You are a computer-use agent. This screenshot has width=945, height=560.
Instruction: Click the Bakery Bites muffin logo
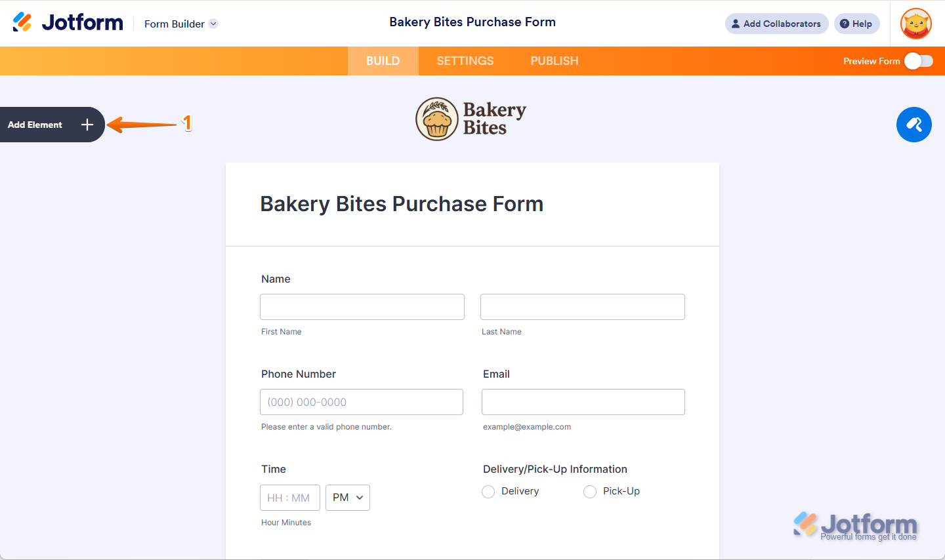[x=437, y=119]
